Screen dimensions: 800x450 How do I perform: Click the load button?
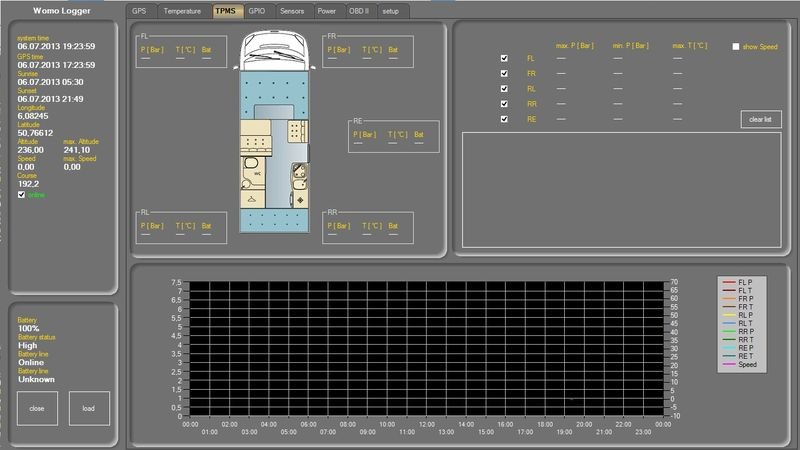[x=88, y=408]
